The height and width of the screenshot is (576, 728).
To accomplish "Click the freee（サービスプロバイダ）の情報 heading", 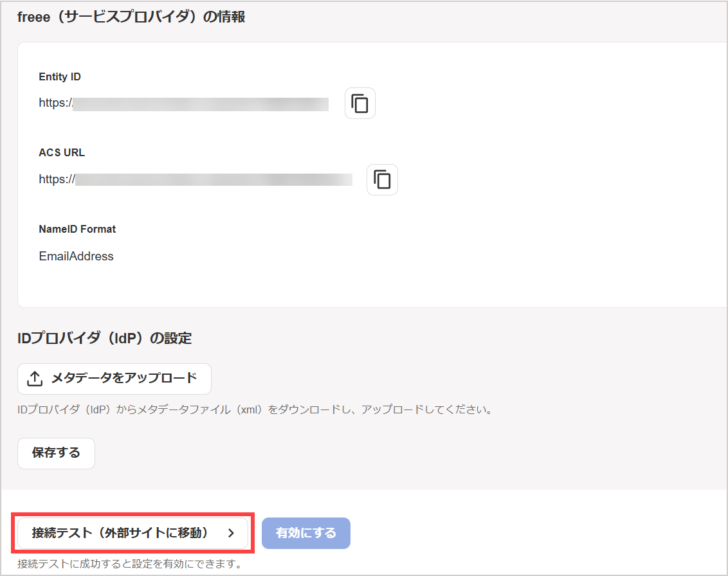I will [x=131, y=17].
